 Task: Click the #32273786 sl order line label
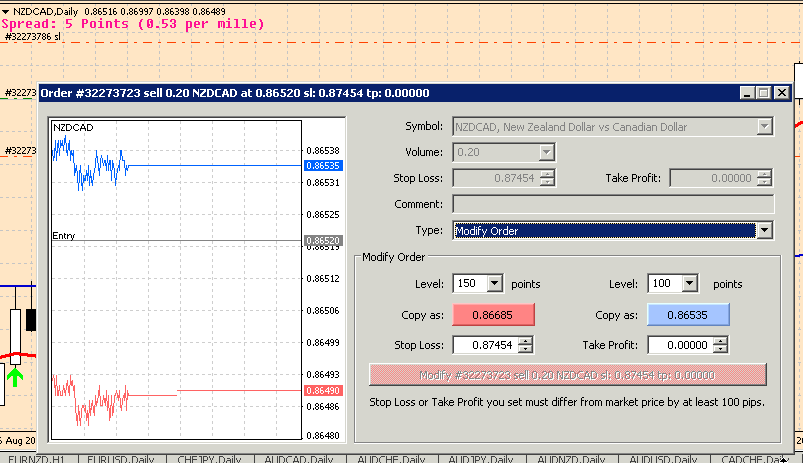click(x=32, y=36)
